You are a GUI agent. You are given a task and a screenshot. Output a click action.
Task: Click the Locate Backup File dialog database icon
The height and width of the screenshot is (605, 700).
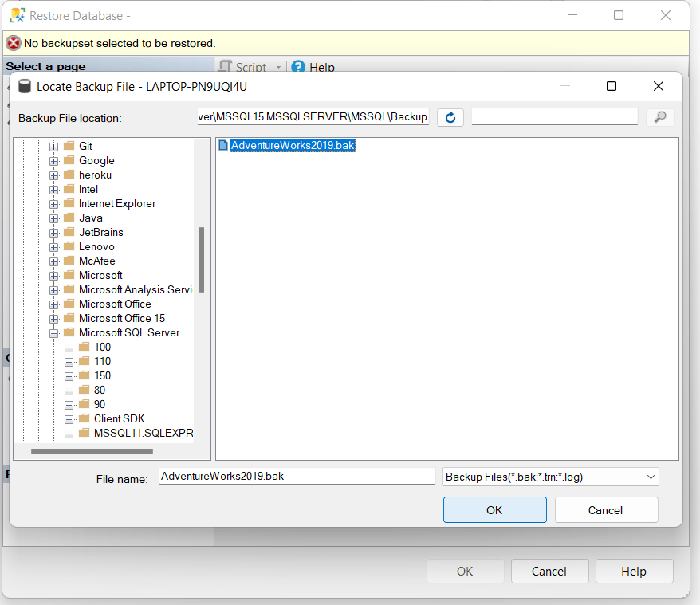click(x=24, y=86)
